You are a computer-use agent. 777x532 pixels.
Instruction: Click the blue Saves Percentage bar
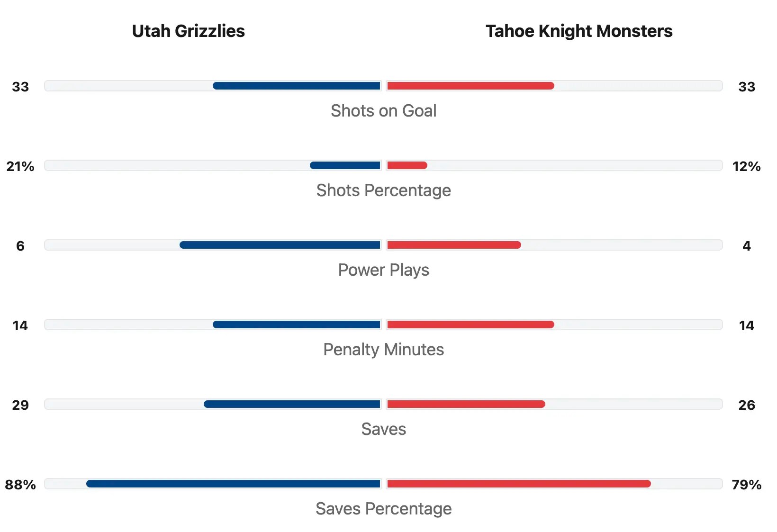click(233, 484)
